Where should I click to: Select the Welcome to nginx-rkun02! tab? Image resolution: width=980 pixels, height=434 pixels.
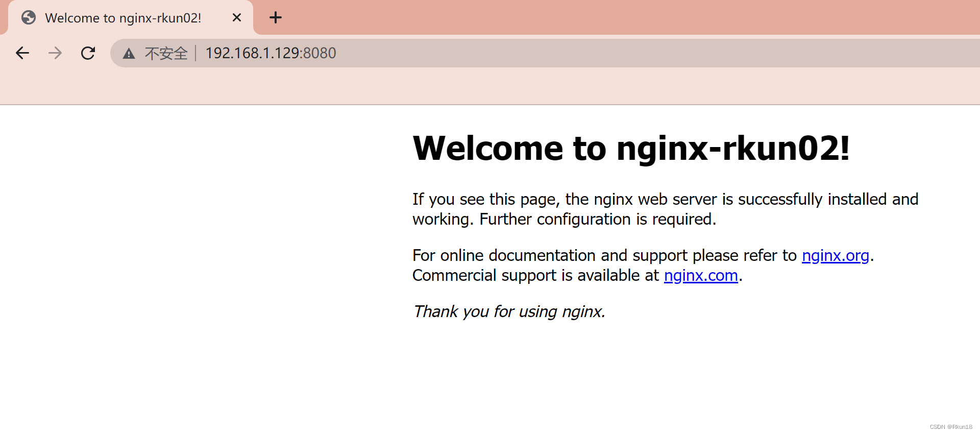[x=131, y=18]
